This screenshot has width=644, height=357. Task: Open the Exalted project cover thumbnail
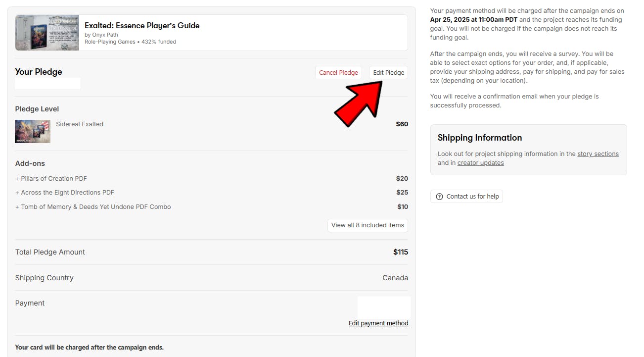[x=47, y=33]
